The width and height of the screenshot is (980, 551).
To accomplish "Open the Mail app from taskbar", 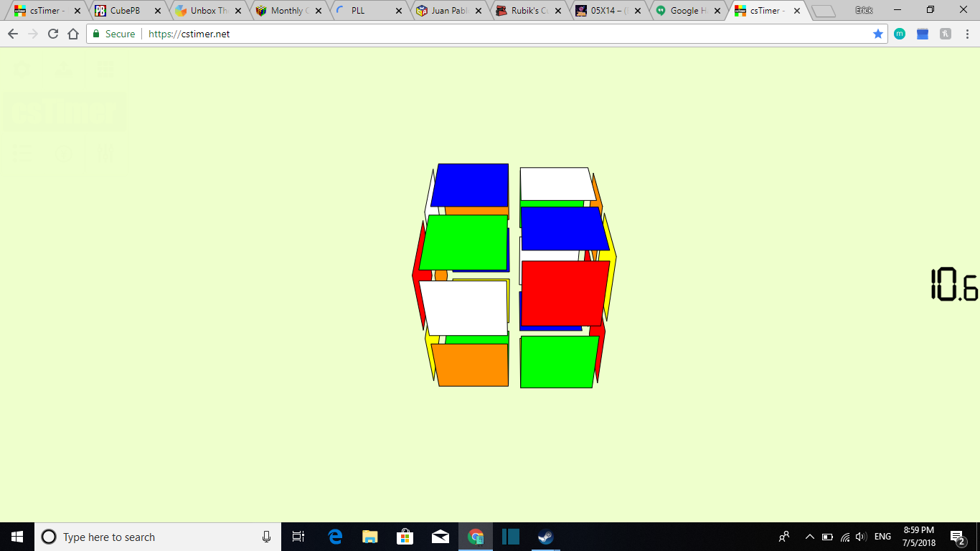I will point(440,537).
